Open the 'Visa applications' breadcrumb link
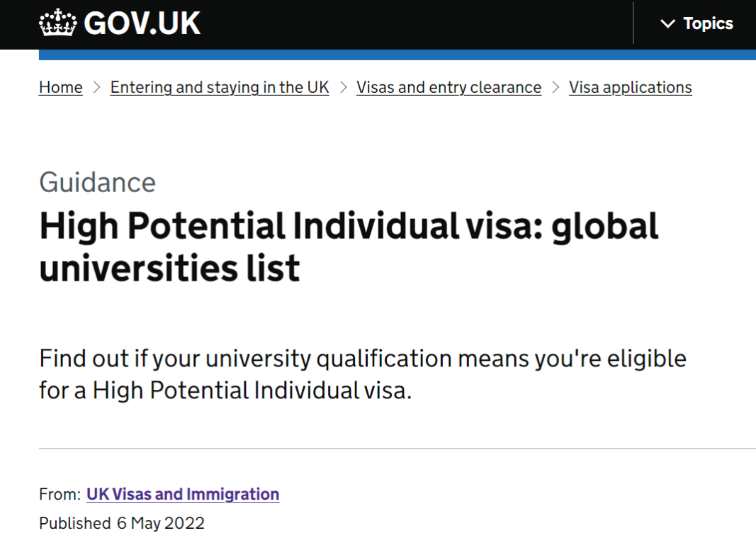 (x=630, y=87)
